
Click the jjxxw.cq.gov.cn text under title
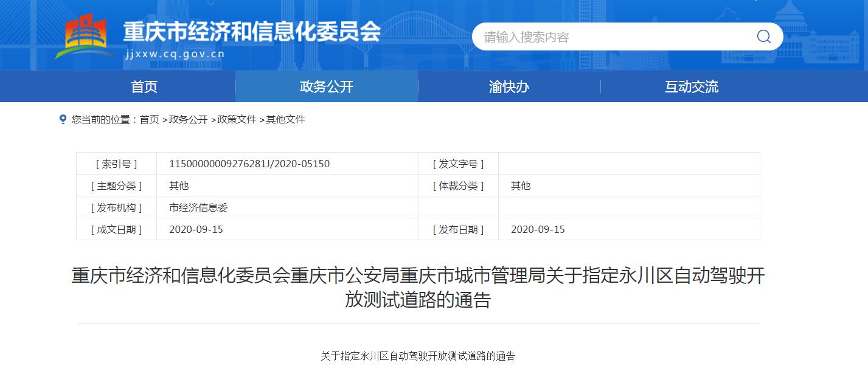174,54
